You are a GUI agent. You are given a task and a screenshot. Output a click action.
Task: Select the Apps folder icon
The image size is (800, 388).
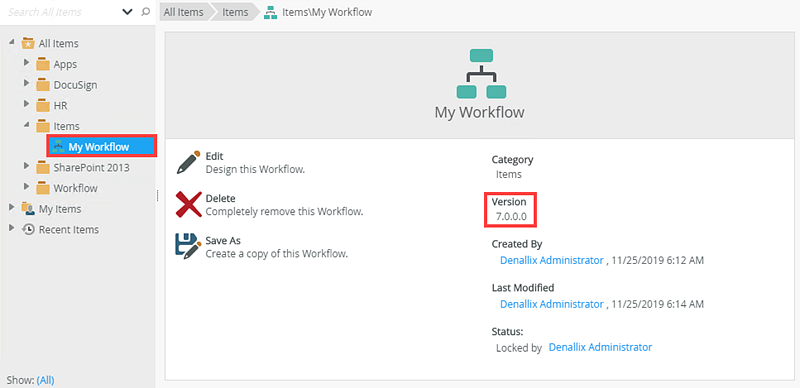point(43,64)
